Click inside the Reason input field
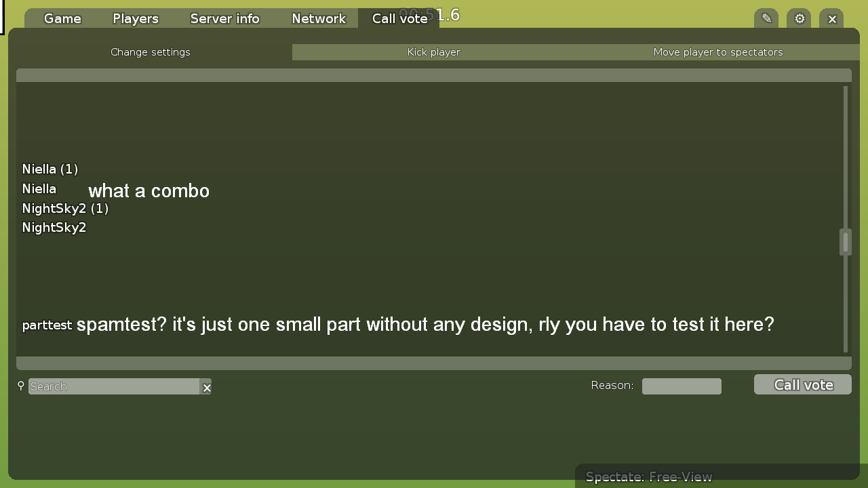Image resolution: width=868 pixels, height=488 pixels. pyautogui.click(x=681, y=386)
